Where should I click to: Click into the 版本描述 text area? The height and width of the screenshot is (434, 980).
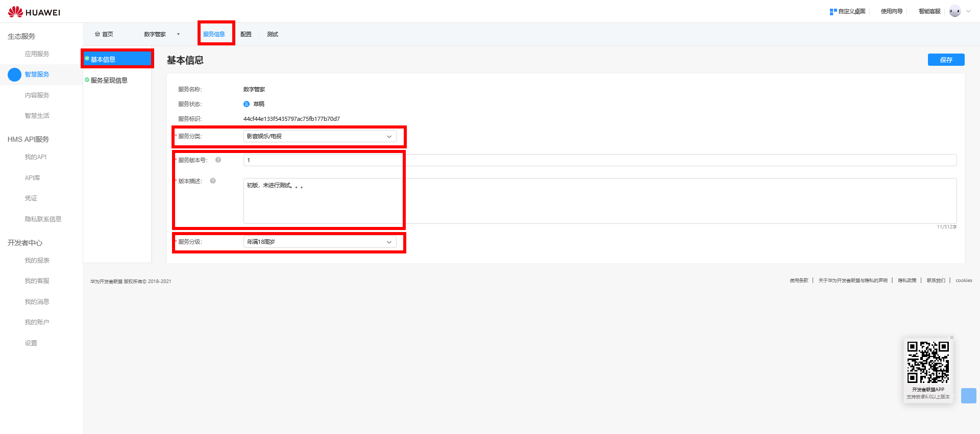coord(600,200)
